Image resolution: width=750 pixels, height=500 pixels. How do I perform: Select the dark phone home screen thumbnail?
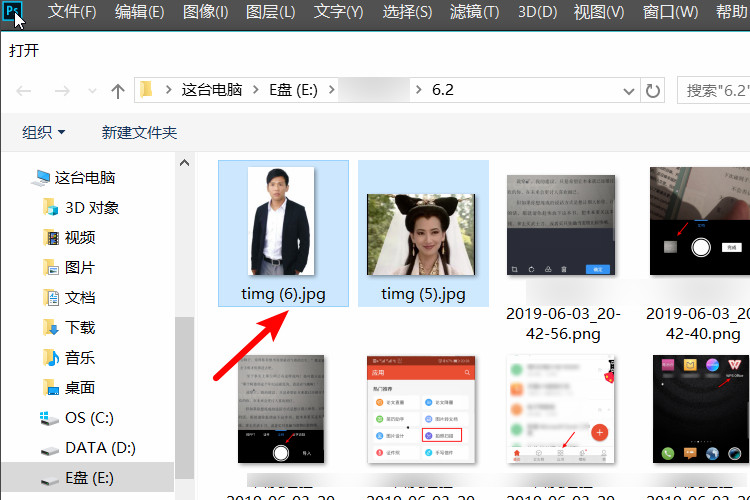[701, 409]
